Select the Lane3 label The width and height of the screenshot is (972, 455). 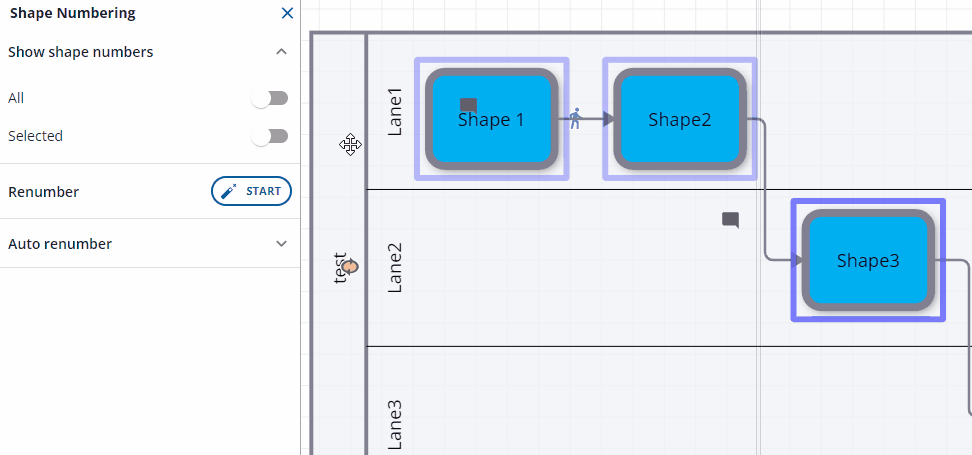click(x=394, y=423)
